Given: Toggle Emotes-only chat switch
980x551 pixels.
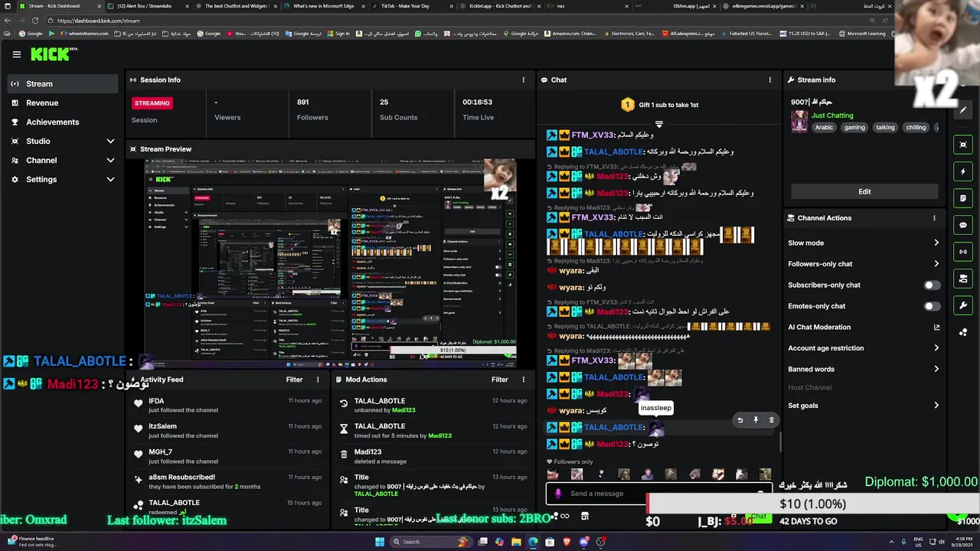Looking at the screenshot, I should tap(932, 306).
